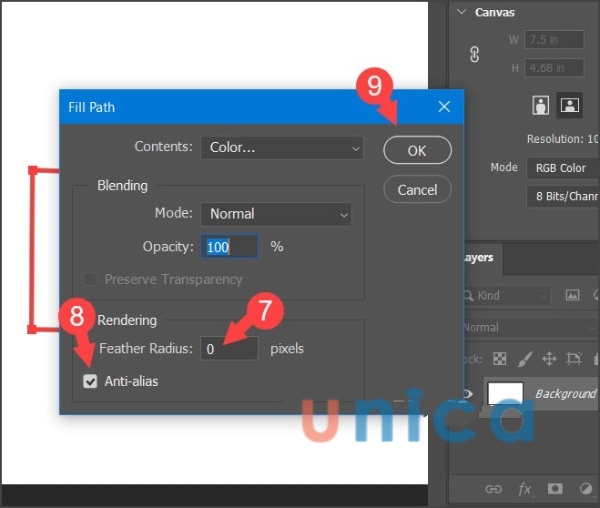Click the canvas height H field
The height and width of the screenshot is (508, 600).
tap(554, 68)
